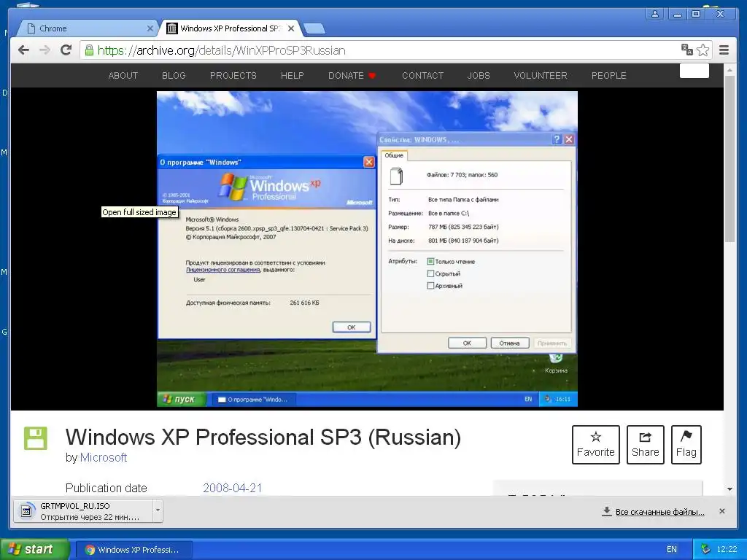Close the 'Chrome' tab
The image size is (747, 560).
pyautogui.click(x=150, y=28)
